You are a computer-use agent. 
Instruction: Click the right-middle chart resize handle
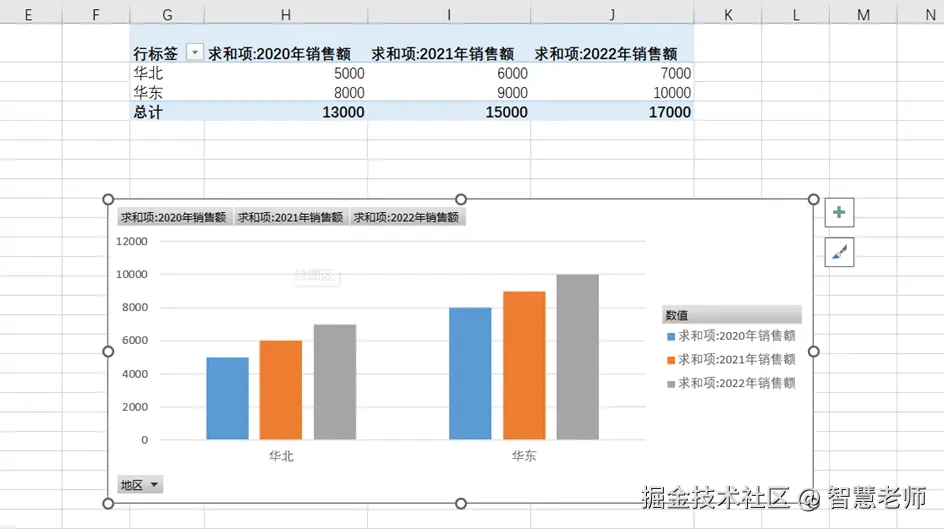pos(813,351)
